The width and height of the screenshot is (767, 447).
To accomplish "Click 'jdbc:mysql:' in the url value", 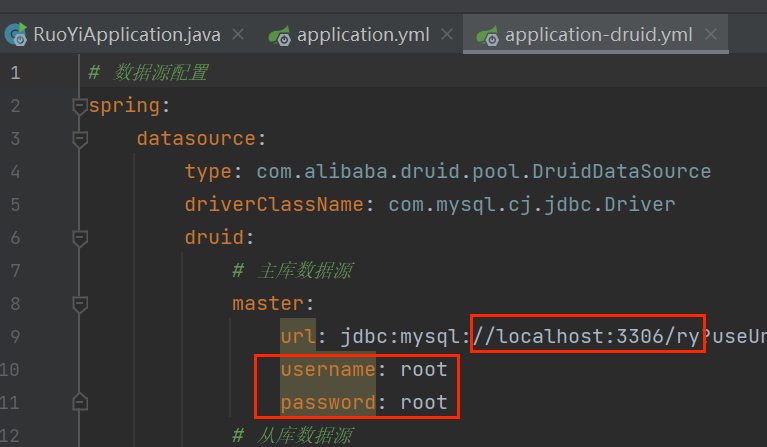I will click(x=405, y=337).
